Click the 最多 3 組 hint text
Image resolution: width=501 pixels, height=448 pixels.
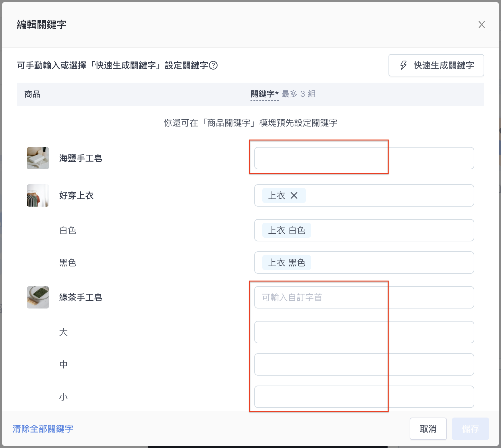pos(299,94)
